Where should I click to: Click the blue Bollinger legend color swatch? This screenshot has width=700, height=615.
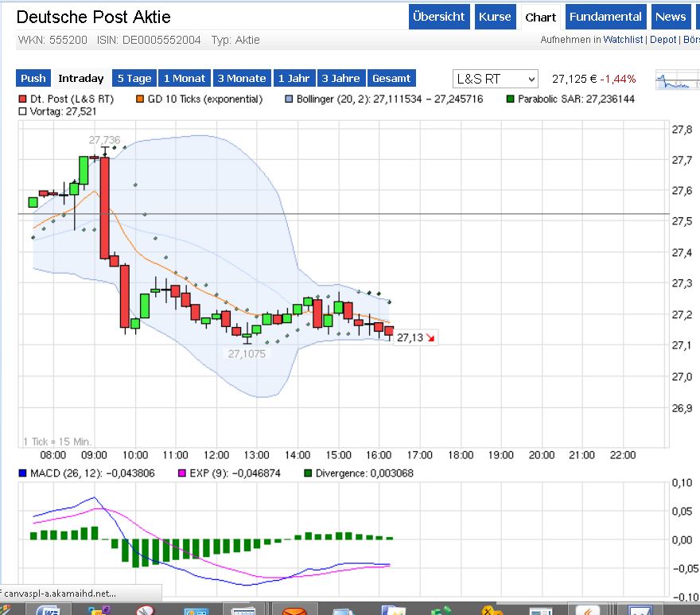[x=289, y=99]
